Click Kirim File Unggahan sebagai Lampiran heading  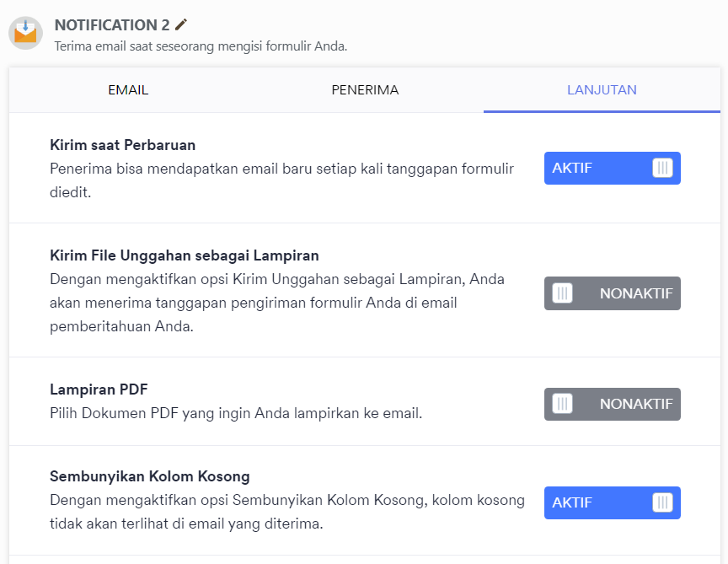(x=185, y=255)
